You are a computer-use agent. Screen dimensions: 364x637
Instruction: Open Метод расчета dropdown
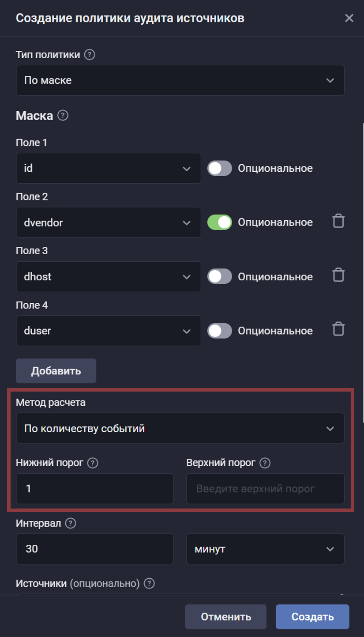pyautogui.click(x=180, y=428)
